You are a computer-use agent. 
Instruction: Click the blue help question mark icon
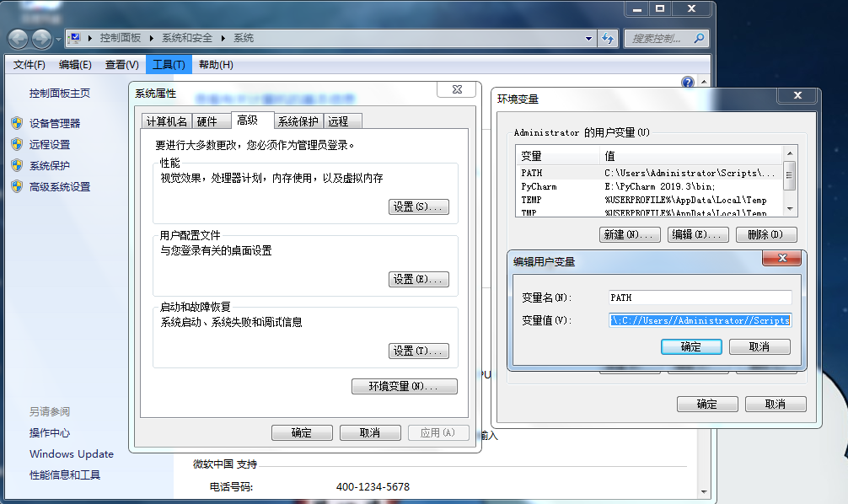coord(688,81)
